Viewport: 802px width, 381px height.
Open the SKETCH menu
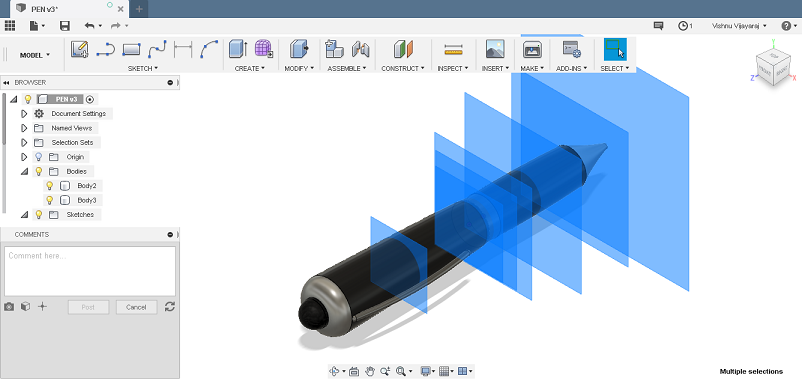[143, 68]
